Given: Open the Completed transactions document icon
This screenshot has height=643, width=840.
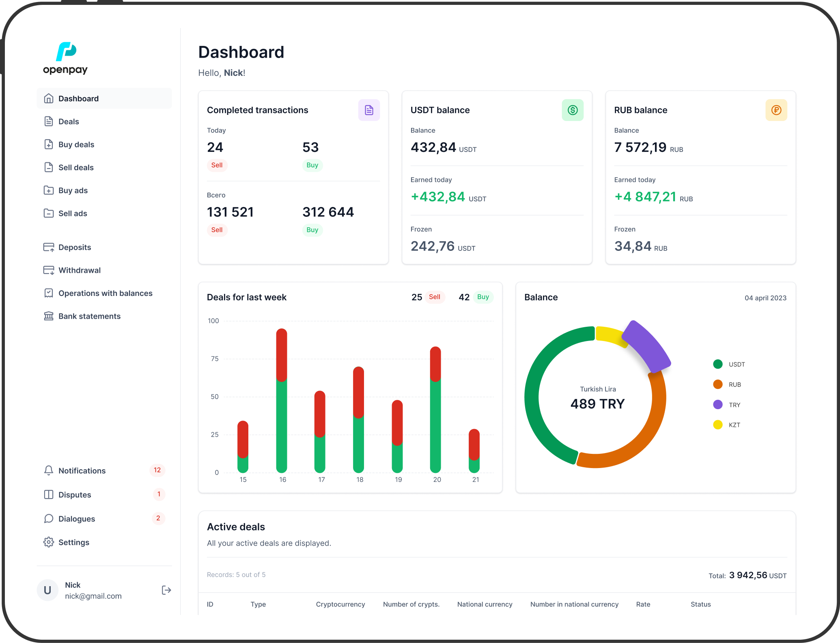Looking at the screenshot, I should coord(369,110).
